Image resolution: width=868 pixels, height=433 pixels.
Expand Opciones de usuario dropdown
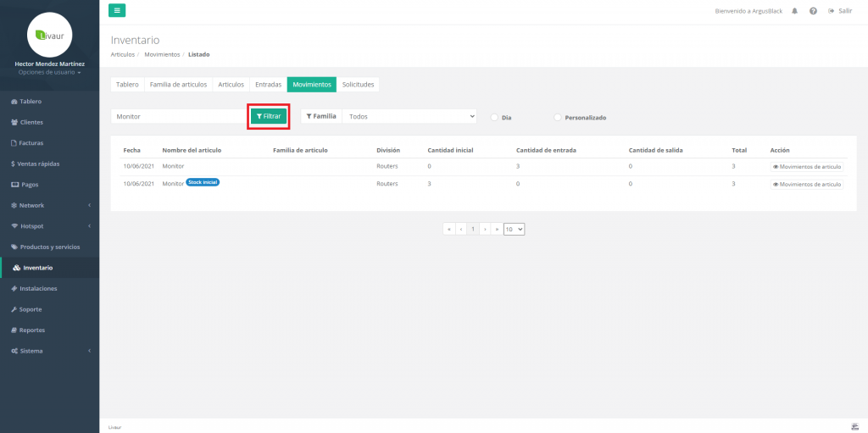[49, 73]
